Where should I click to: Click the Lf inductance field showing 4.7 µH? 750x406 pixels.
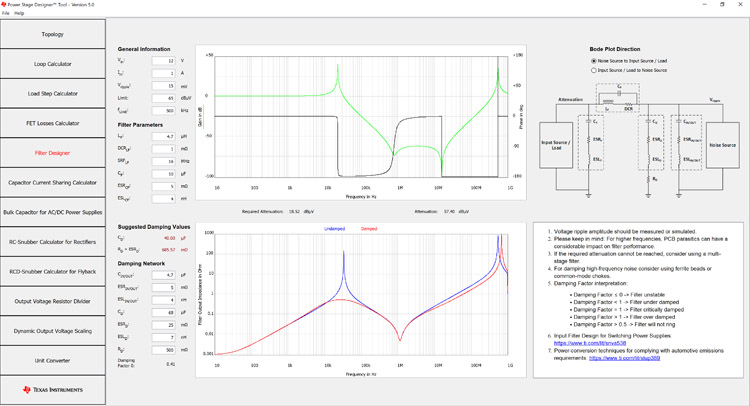[x=164, y=136]
